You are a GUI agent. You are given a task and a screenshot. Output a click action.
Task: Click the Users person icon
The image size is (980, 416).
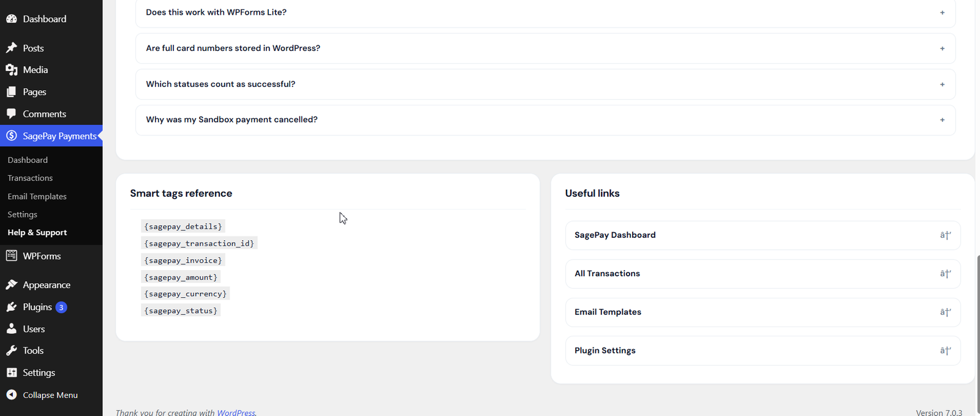coord(12,329)
